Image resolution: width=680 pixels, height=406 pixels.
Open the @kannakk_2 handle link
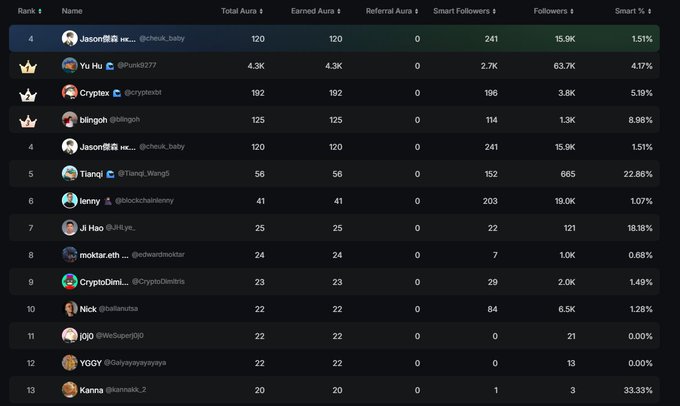pos(126,390)
